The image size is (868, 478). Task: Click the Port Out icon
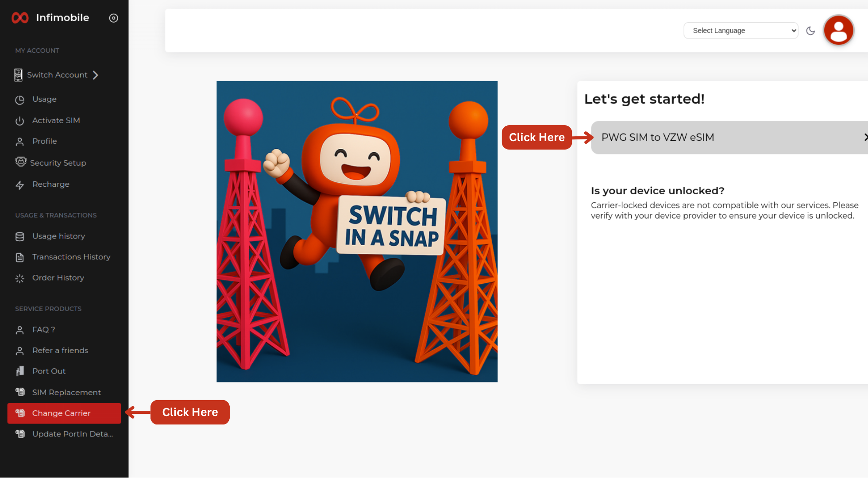[x=20, y=371]
